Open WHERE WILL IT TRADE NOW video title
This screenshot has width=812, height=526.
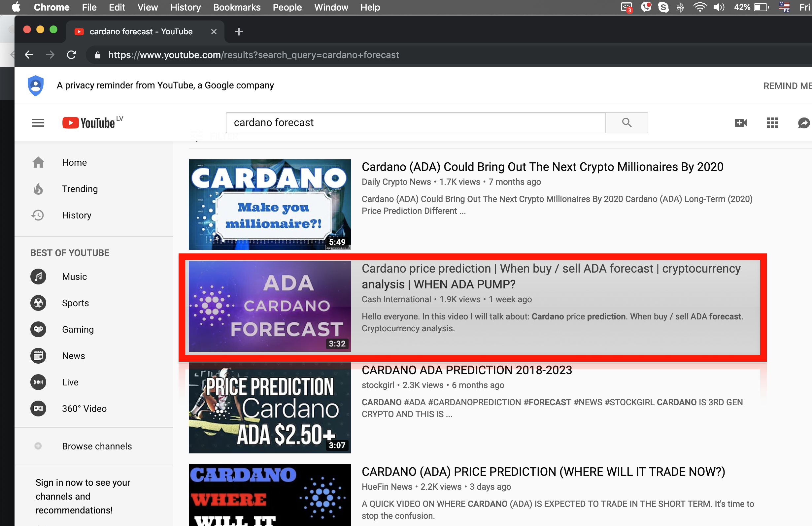pyautogui.click(x=543, y=472)
